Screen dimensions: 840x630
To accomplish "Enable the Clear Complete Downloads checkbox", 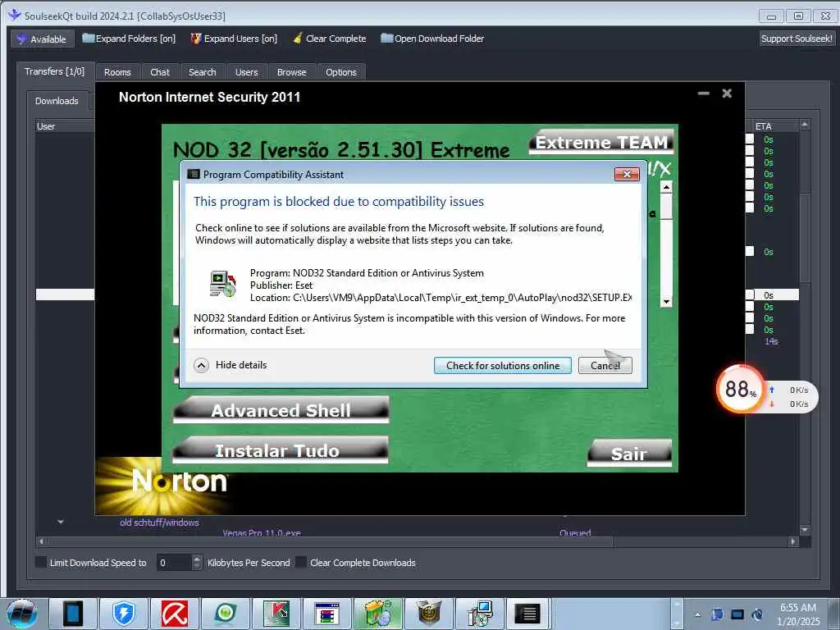I will [x=302, y=563].
